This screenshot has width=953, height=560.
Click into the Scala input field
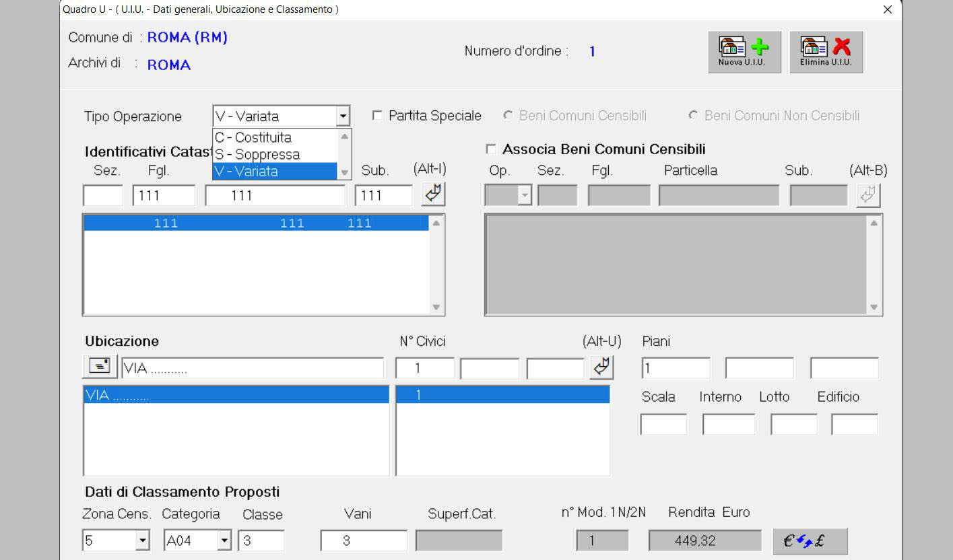(x=663, y=425)
